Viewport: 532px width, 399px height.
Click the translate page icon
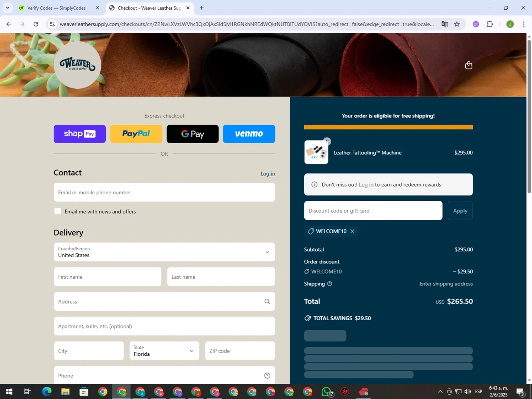pos(444,24)
